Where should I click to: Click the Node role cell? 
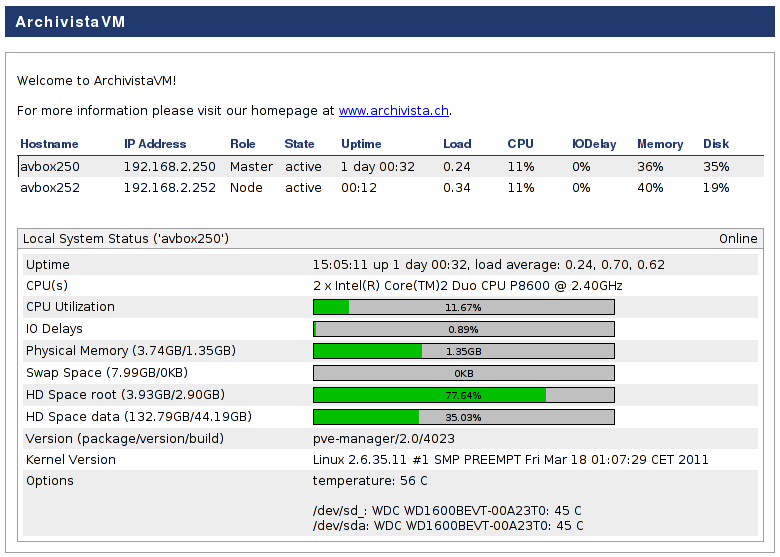(246, 188)
